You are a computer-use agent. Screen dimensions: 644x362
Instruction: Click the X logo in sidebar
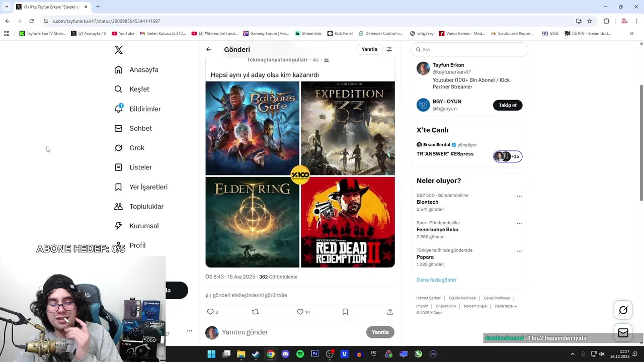(119, 50)
